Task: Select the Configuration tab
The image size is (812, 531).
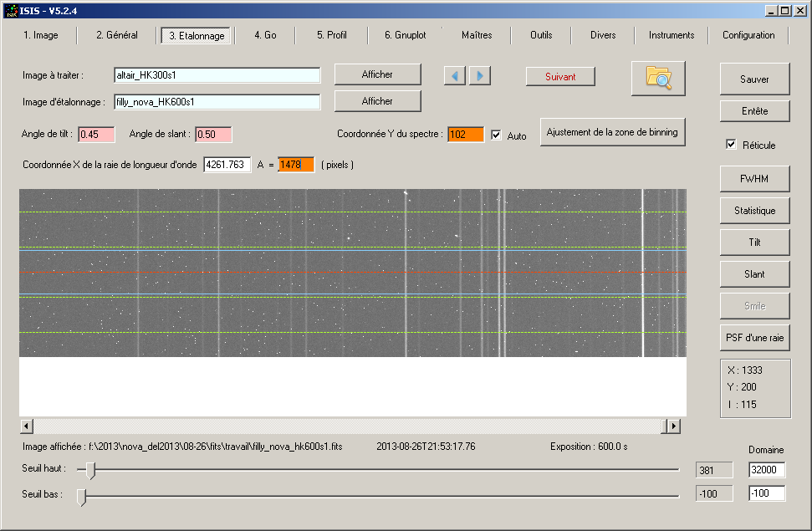Action: tap(748, 35)
